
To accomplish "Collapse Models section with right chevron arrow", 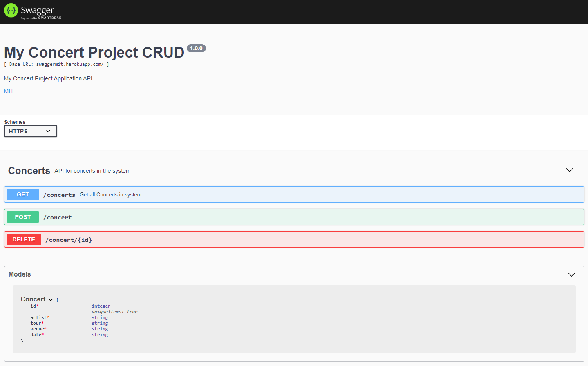I will coord(571,274).
